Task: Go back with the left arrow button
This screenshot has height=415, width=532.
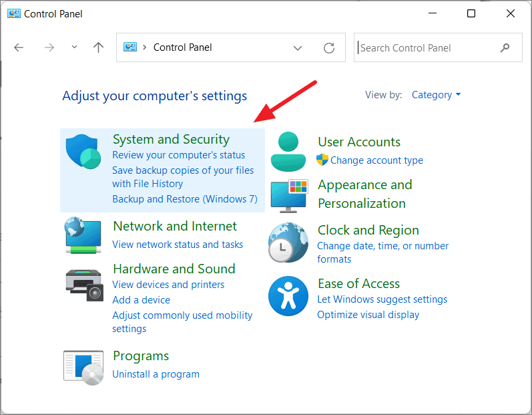Action: 19,47
